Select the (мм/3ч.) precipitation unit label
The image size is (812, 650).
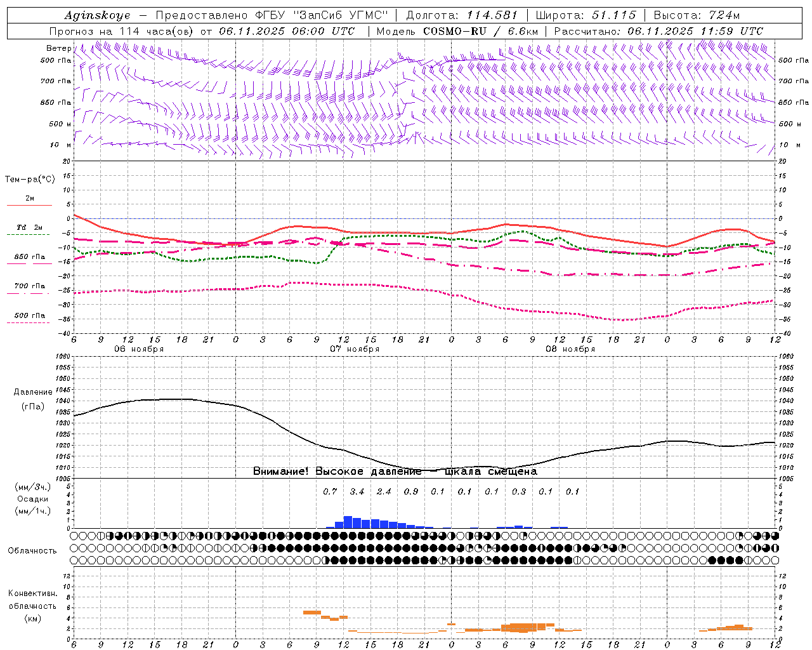pos(32,487)
